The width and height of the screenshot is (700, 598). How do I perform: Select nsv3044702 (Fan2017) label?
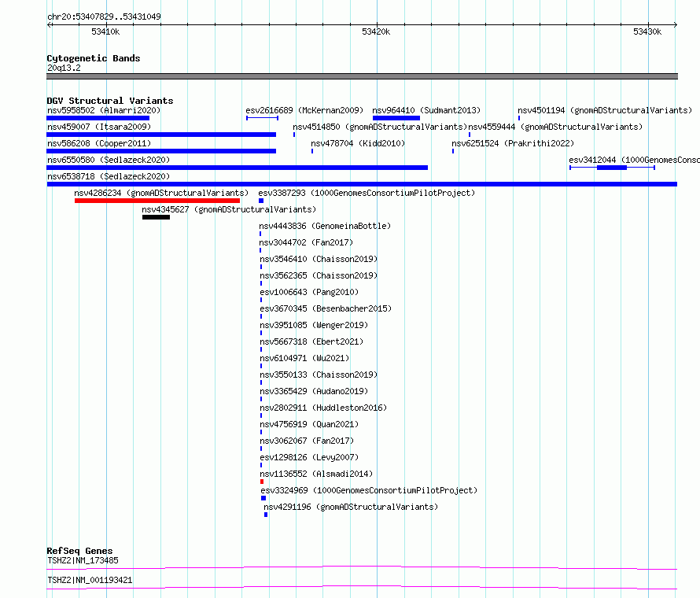306,242
